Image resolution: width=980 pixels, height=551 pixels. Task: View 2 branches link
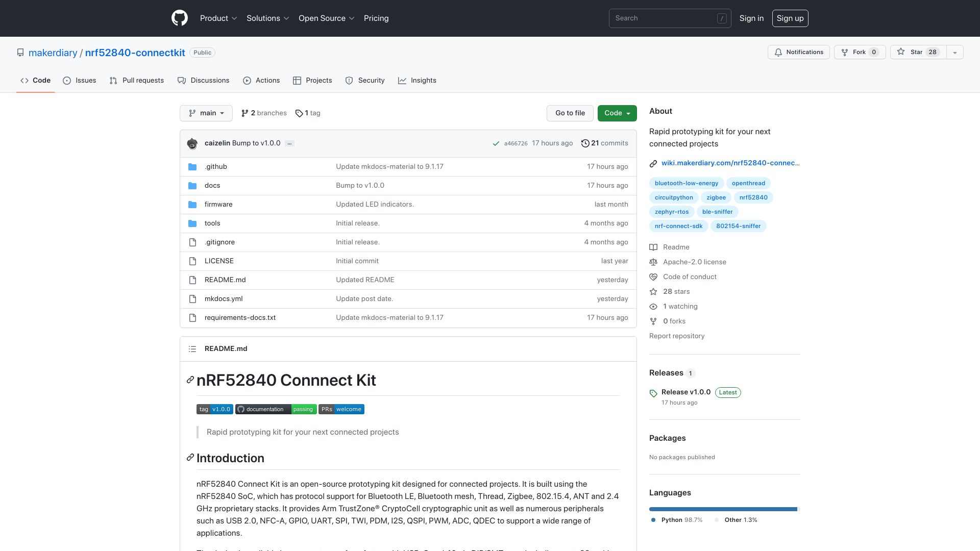pos(264,113)
